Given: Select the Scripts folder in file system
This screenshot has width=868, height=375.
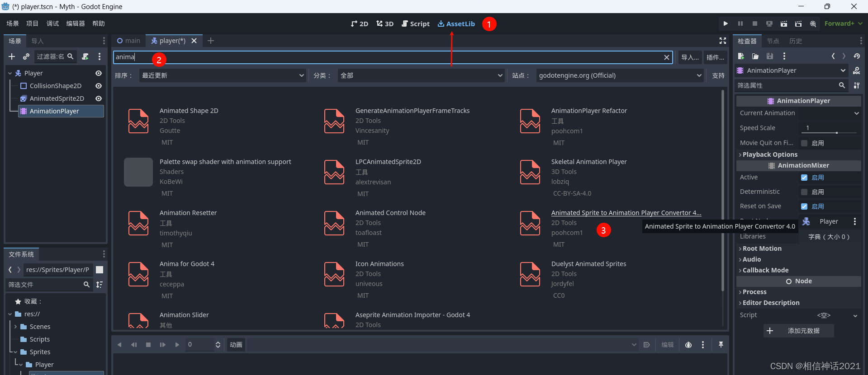Looking at the screenshot, I should click(40, 339).
